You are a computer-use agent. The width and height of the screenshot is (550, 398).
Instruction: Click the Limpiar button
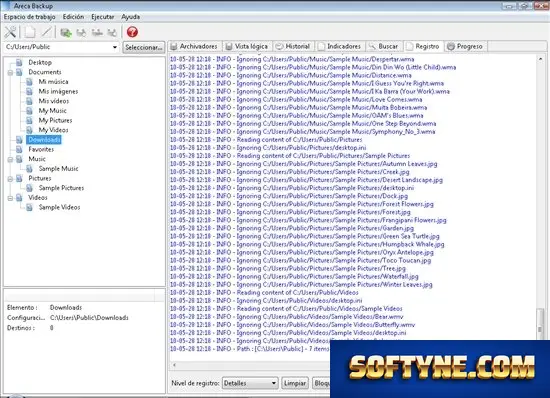(x=295, y=383)
